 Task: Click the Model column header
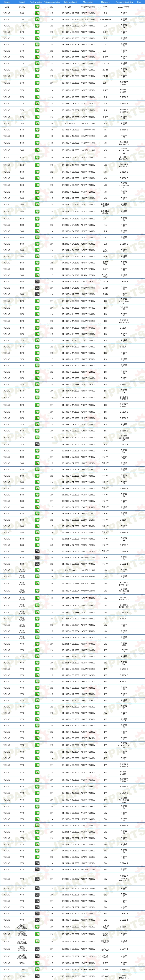tap(22, 2)
